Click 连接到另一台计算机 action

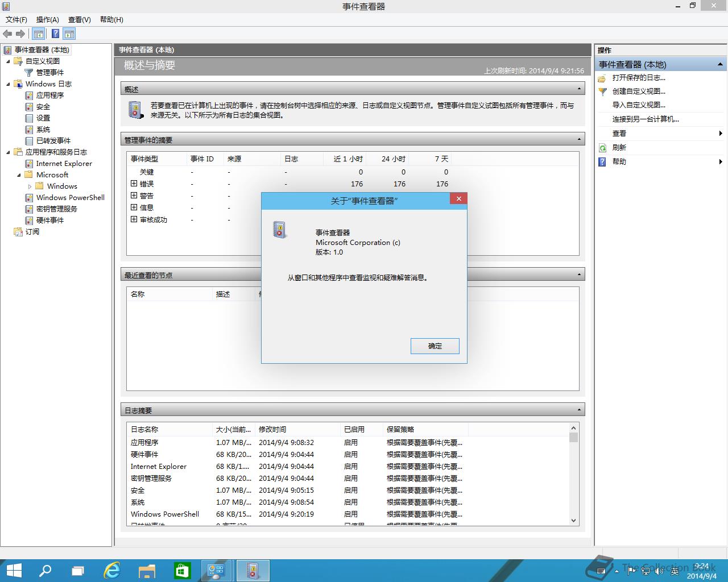(646, 119)
